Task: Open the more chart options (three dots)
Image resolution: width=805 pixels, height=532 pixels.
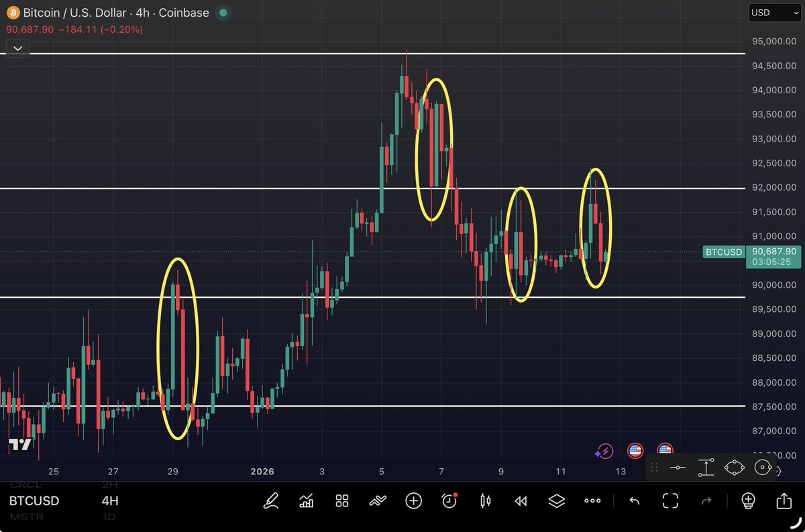Action: pyautogui.click(x=592, y=500)
